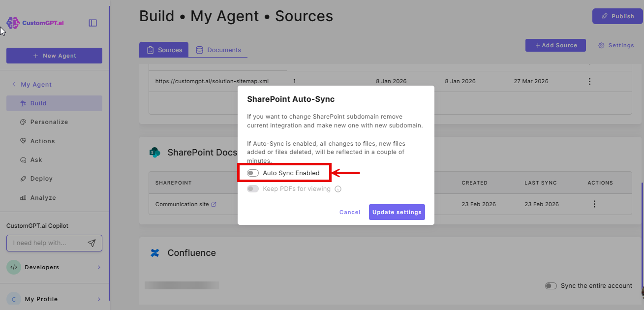Open Communication site via the external link icon

point(215,204)
